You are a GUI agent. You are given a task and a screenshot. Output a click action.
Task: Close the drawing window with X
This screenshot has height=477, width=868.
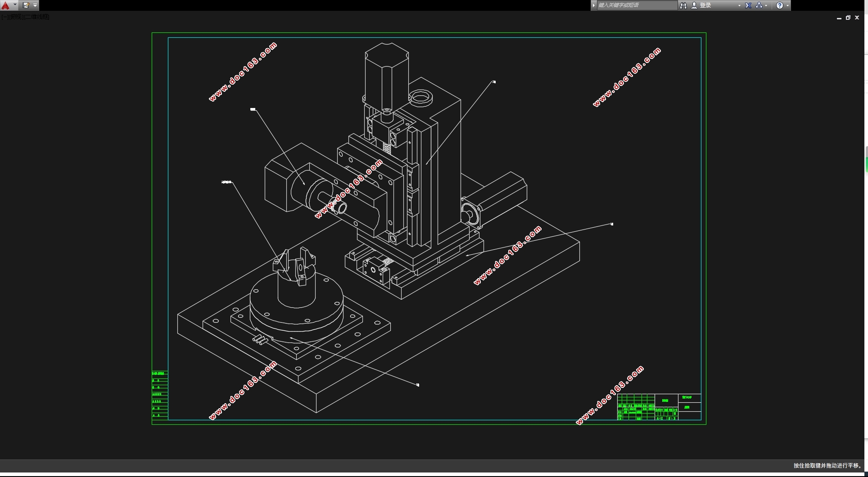pyautogui.click(x=857, y=18)
